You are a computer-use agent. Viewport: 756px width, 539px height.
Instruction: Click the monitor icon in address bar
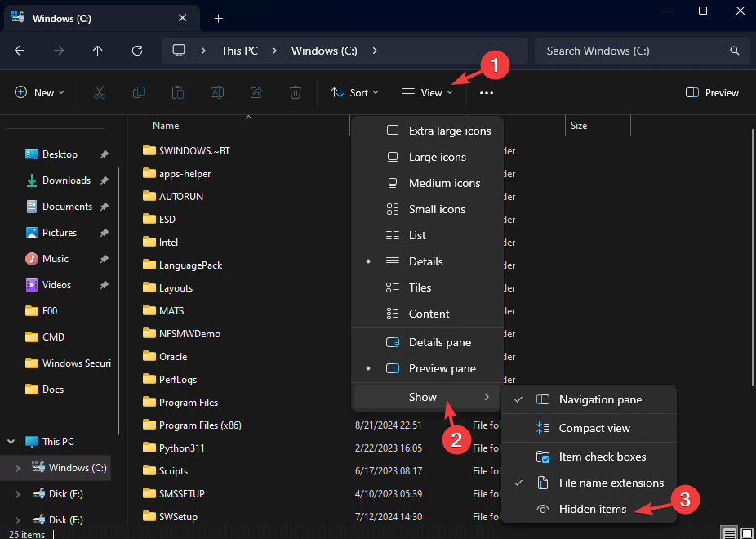coord(180,51)
